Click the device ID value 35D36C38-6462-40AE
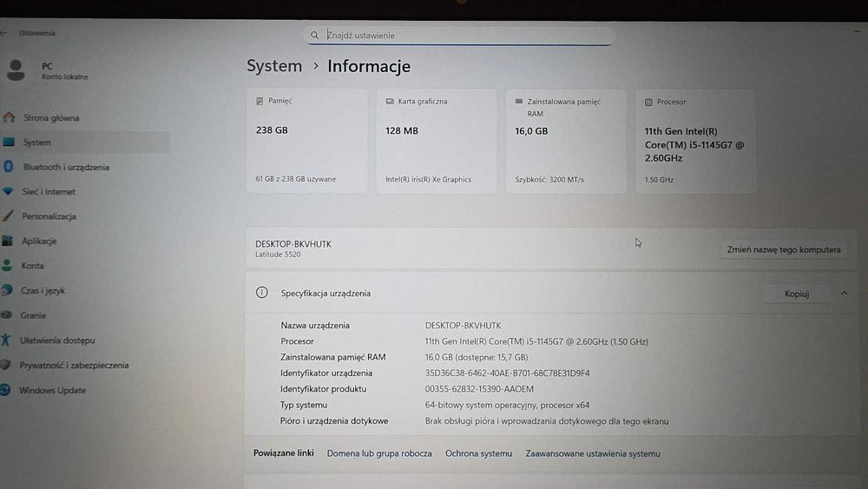 tap(507, 373)
